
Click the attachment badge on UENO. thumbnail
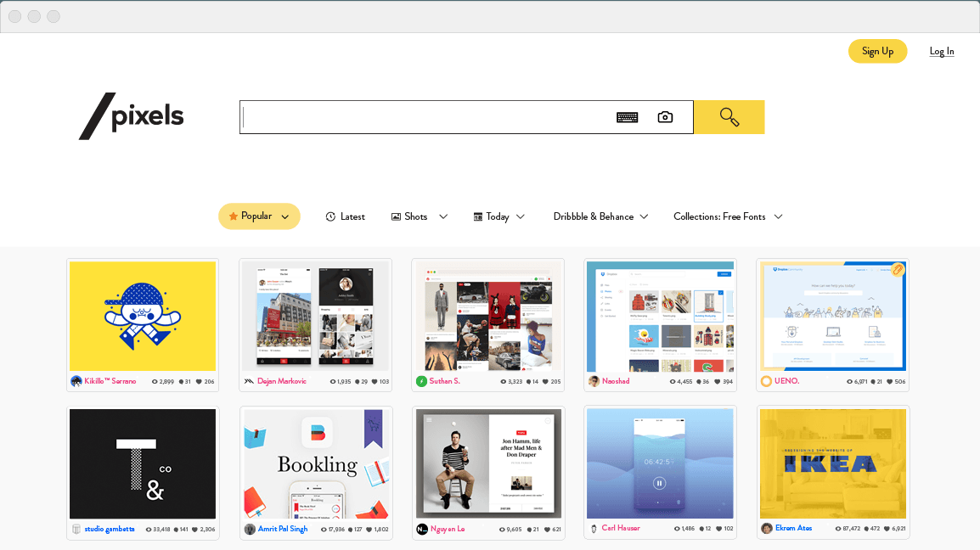point(898,269)
